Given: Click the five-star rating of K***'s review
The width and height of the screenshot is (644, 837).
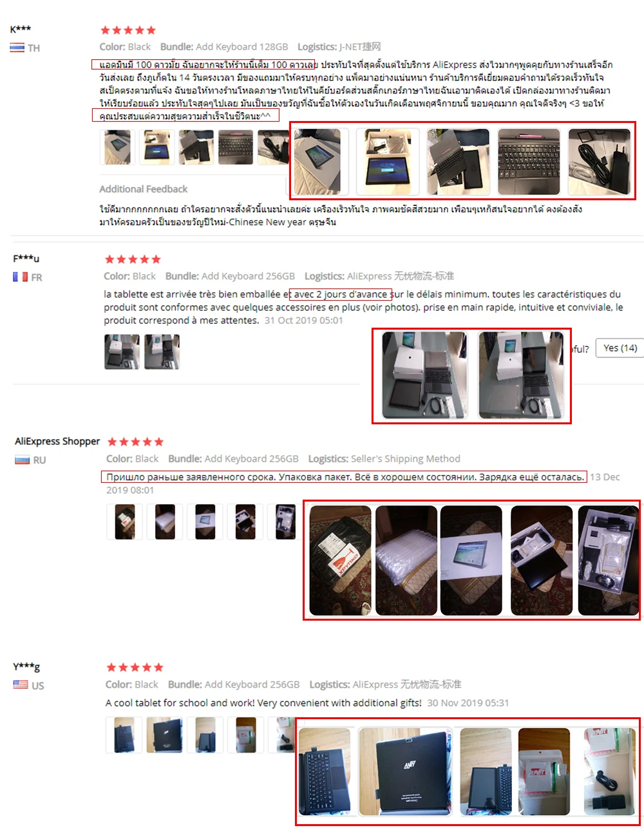Looking at the screenshot, I should point(128,30).
